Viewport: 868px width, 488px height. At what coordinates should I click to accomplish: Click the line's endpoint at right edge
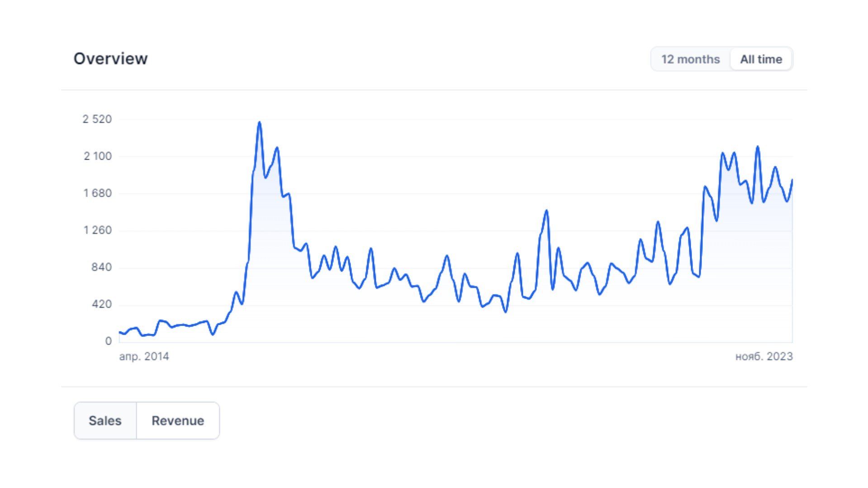pyautogui.click(x=792, y=180)
